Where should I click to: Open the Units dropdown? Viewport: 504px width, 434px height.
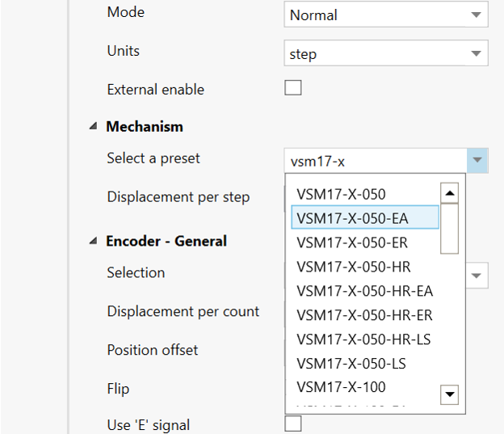385,54
